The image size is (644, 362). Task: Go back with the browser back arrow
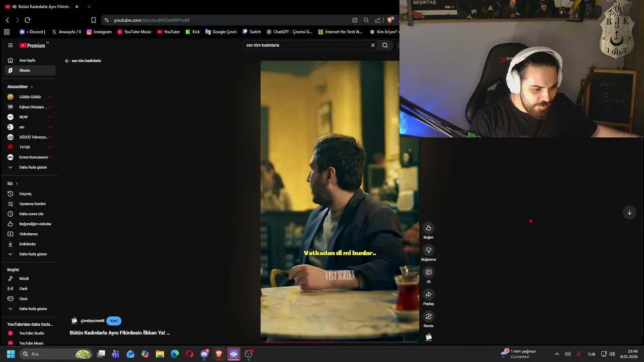(x=7, y=20)
